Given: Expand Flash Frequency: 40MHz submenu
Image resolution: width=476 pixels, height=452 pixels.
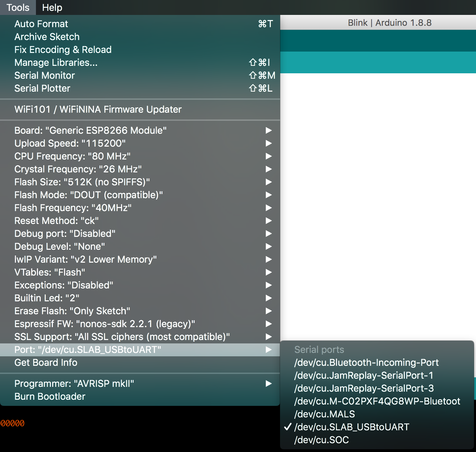Looking at the screenshot, I should tap(140, 208).
